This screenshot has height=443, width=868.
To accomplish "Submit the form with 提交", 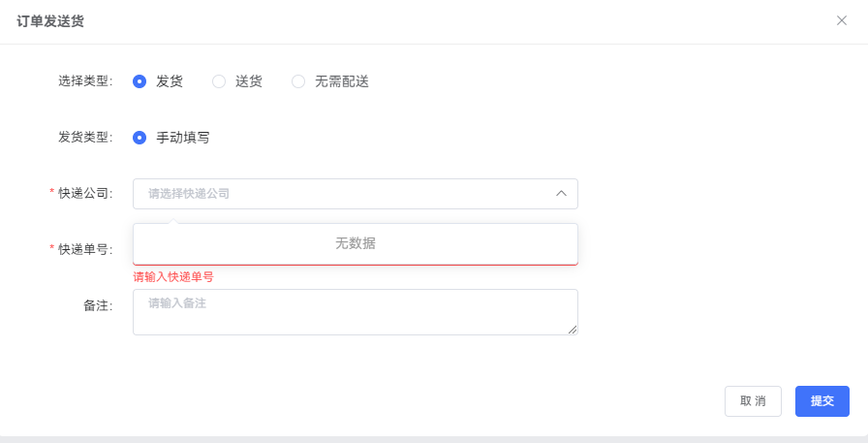I will coord(821,401).
